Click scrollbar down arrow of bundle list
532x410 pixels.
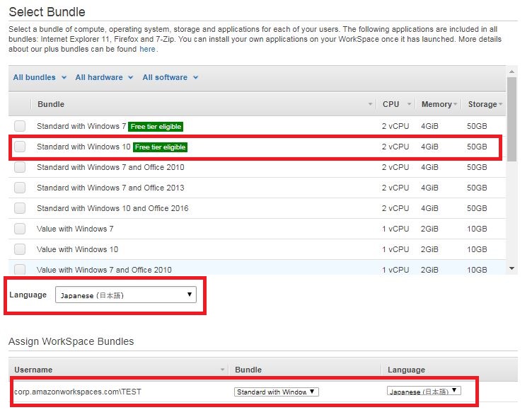pyautogui.click(x=511, y=268)
